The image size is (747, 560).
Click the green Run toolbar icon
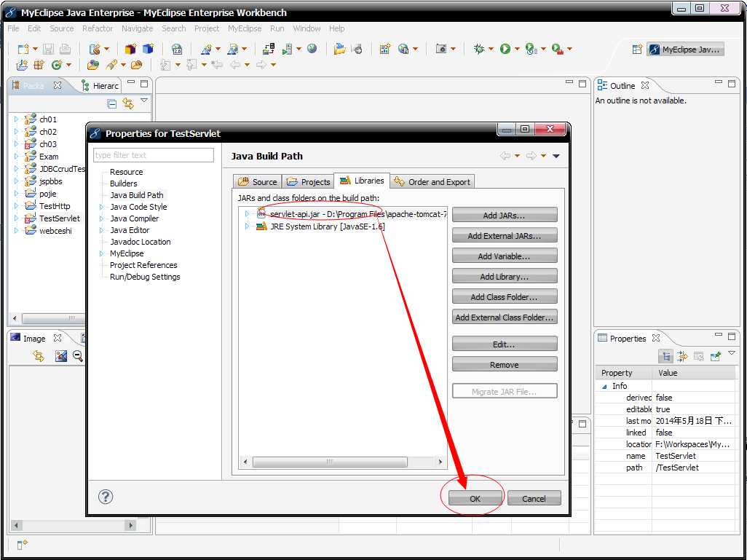point(505,49)
